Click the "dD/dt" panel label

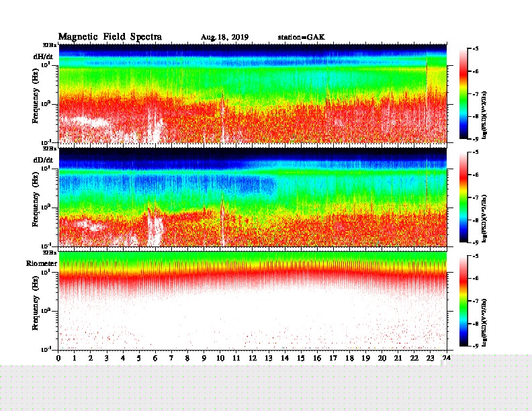pyautogui.click(x=43, y=160)
